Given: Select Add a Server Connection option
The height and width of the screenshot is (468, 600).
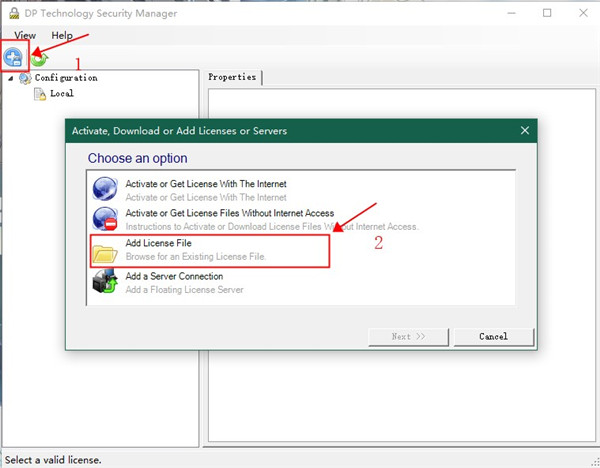Looking at the screenshot, I should (174, 276).
